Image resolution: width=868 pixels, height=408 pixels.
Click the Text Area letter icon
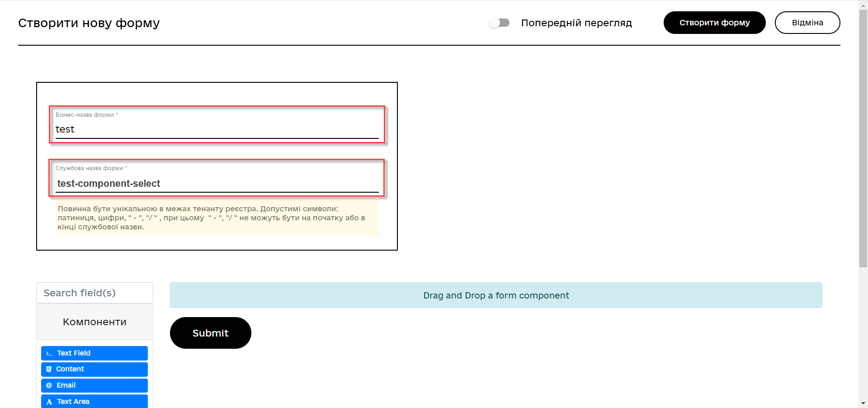point(49,402)
